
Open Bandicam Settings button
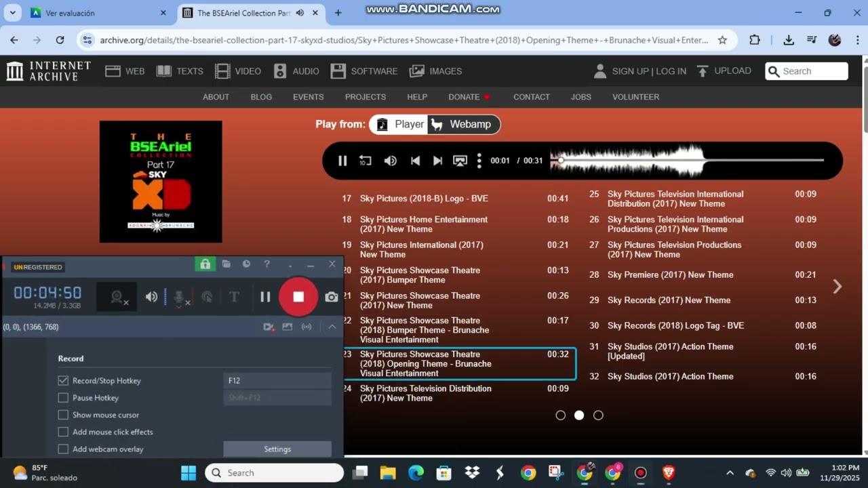277,449
